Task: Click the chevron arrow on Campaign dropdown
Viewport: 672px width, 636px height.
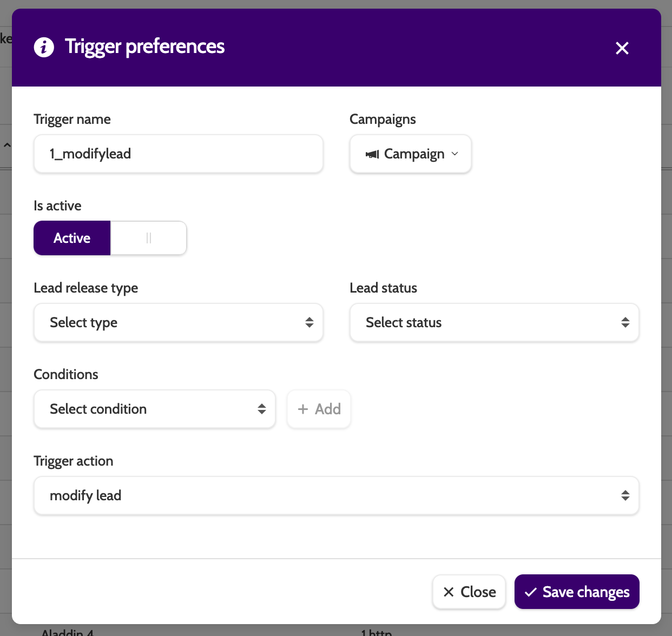Action: click(x=455, y=154)
